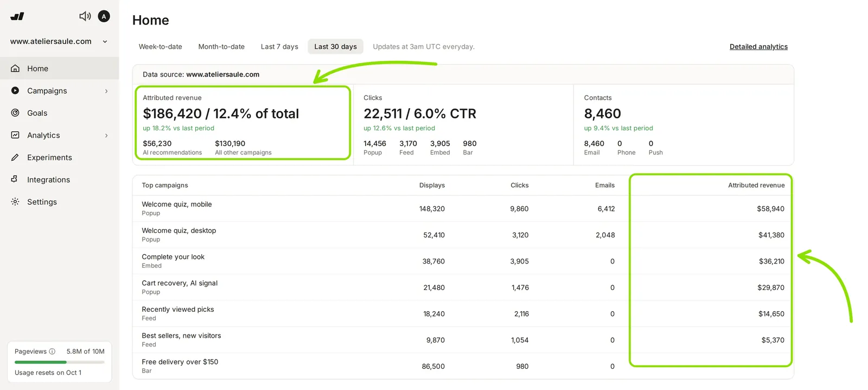Open the www.ateliersaule.com site switcher
868x390 pixels.
59,41
